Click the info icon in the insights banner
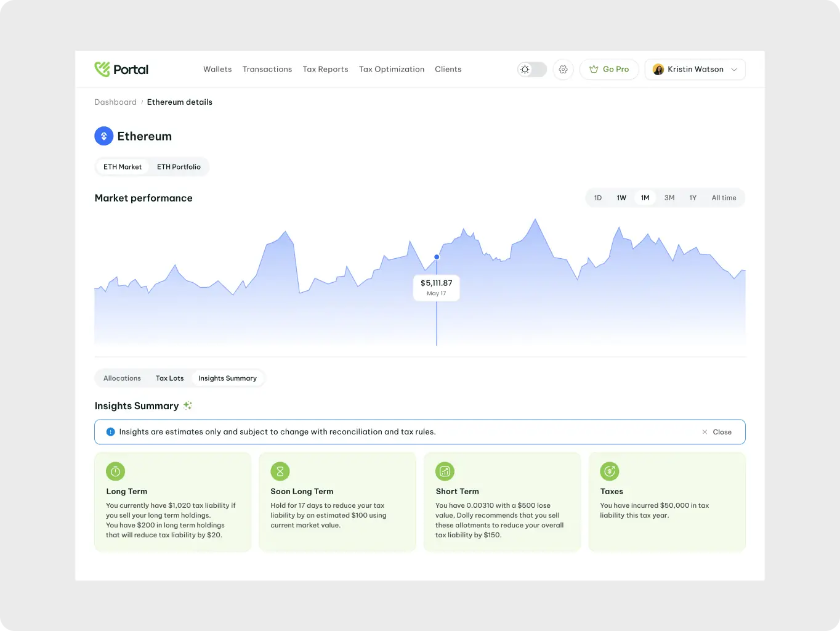This screenshot has width=840, height=631. (x=111, y=431)
